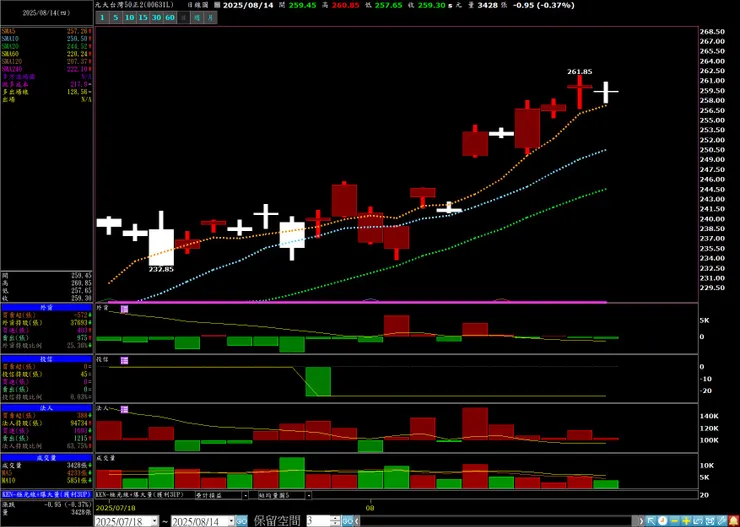
Task: Click the 投信 panel header
Action: 46,359
